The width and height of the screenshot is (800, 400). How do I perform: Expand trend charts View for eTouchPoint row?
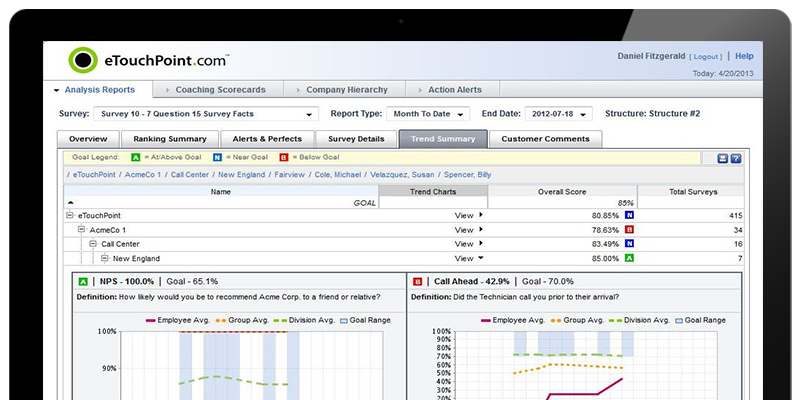pyautogui.click(x=468, y=215)
